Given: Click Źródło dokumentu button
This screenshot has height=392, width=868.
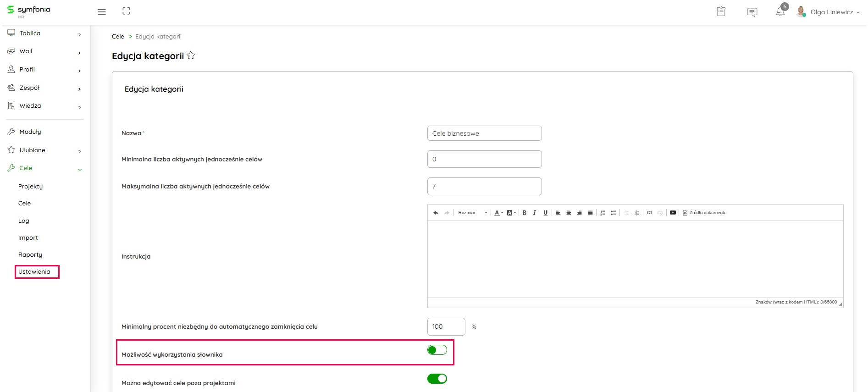Looking at the screenshot, I should [x=704, y=213].
